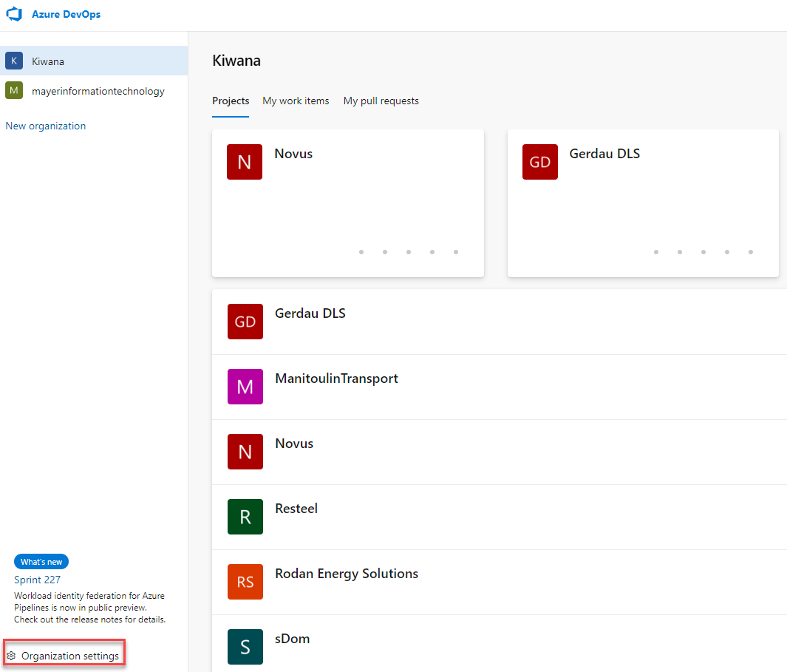Click the green Resteel R icon
787x672 pixels.
click(245, 517)
